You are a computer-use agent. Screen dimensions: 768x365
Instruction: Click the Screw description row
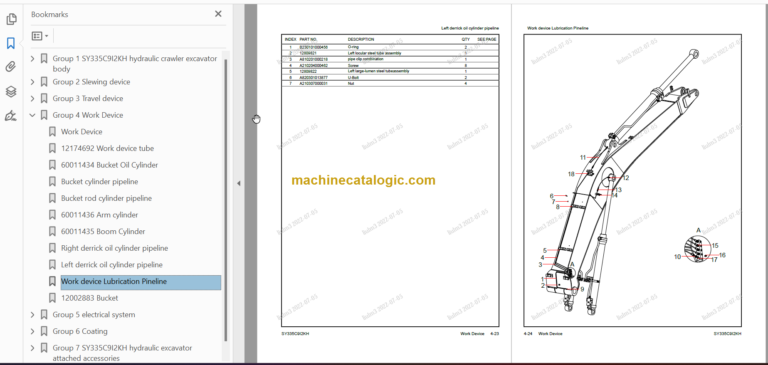click(352, 65)
